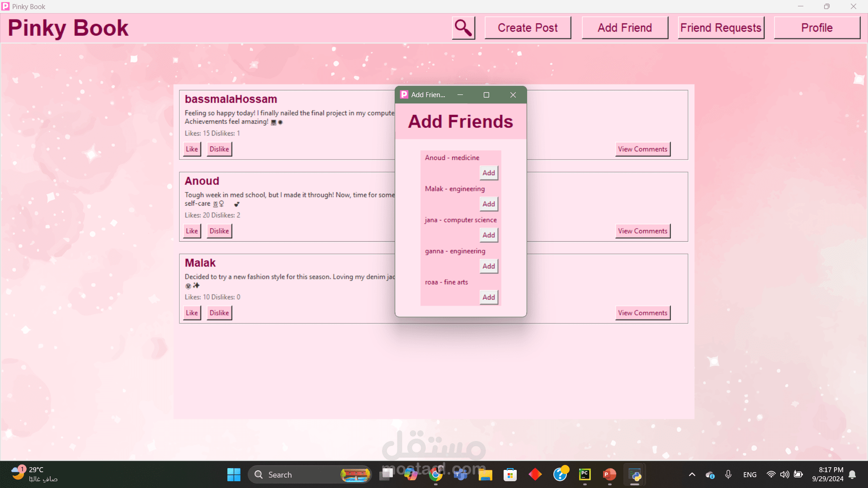Like bassmalaHossam's post
868x488 pixels.
click(x=192, y=149)
